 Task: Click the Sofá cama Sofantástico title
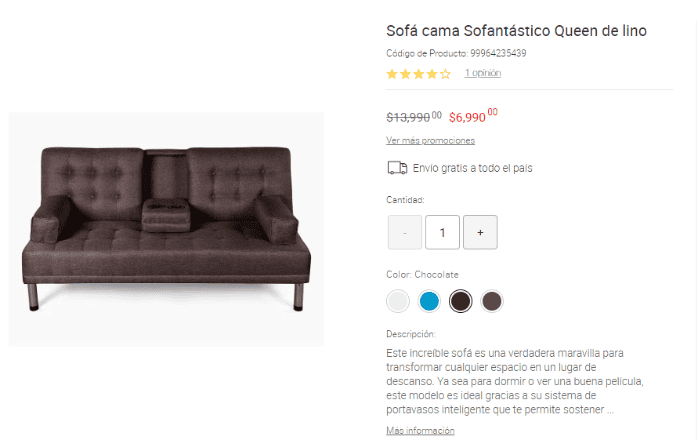point(516,31)
